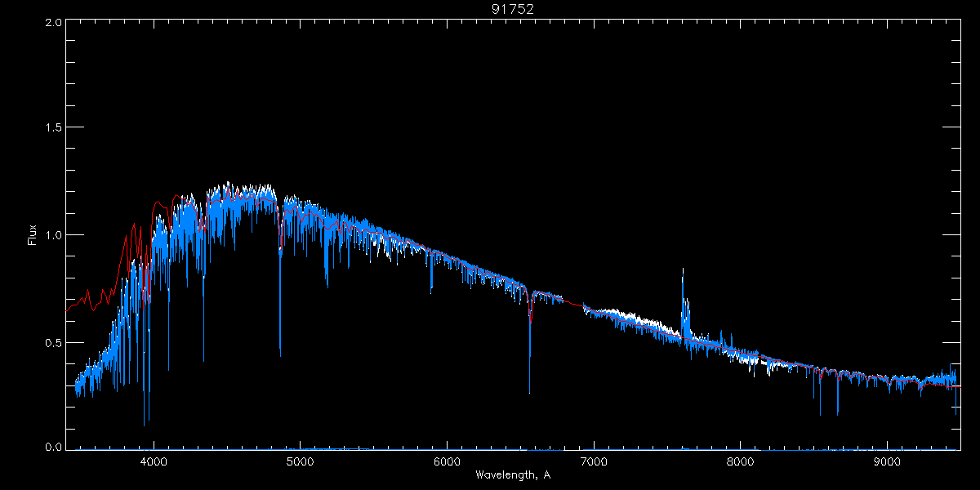Click the 2.0 flux tick label
This screenshot has width=980, height=490.
tap(53, 22)
